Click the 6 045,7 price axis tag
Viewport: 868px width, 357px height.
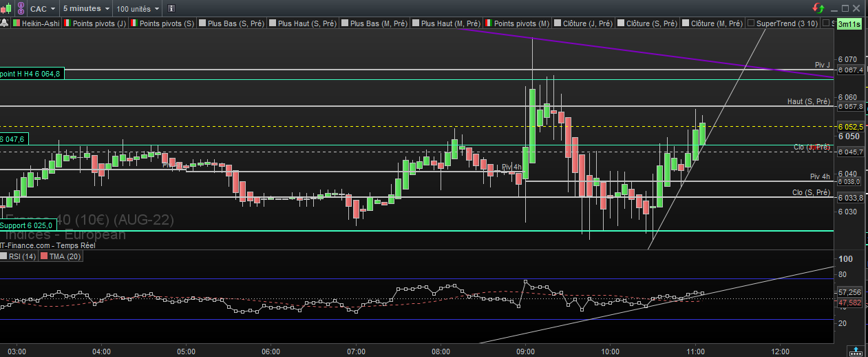tap(849, 151)
